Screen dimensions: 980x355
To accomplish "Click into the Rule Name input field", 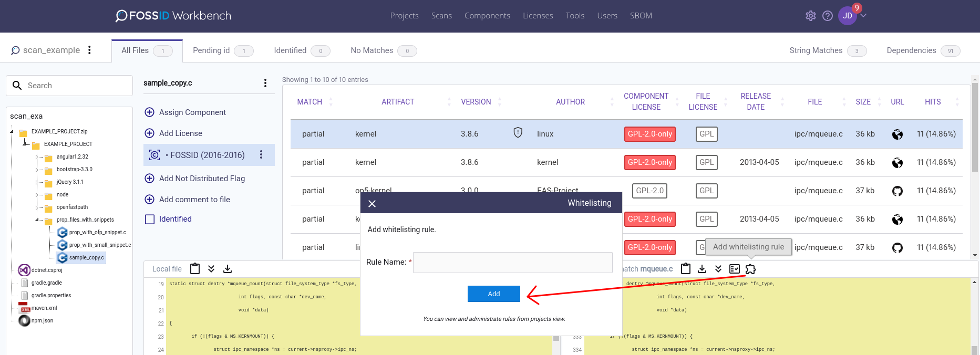I will tap(513, 262).
